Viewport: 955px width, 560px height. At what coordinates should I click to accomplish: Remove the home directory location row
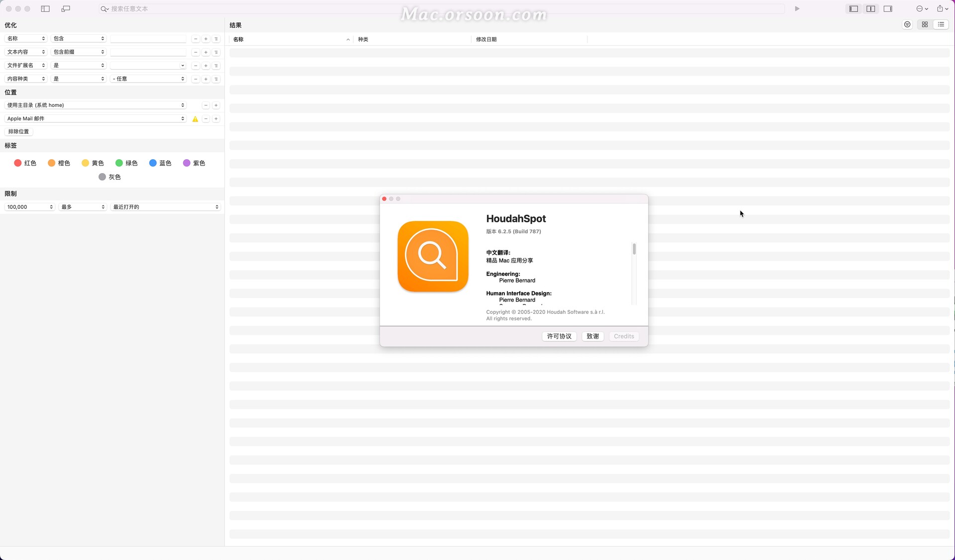206,105
